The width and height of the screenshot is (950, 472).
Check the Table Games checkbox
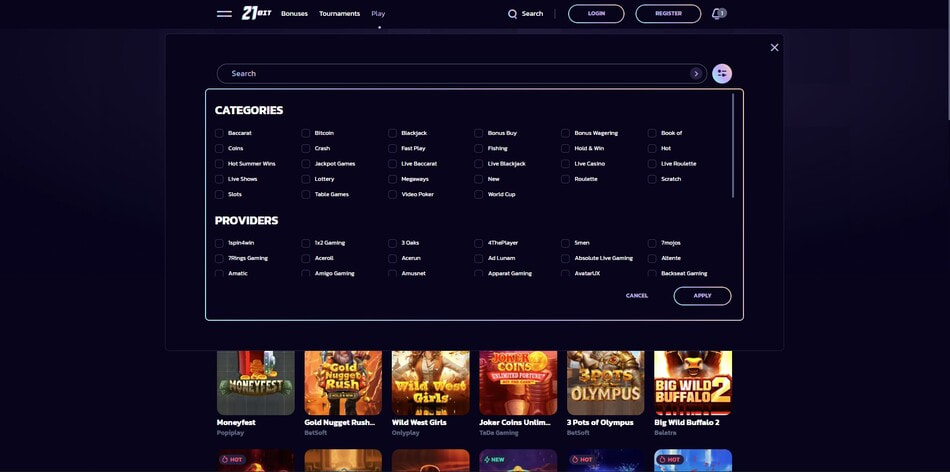306,194
